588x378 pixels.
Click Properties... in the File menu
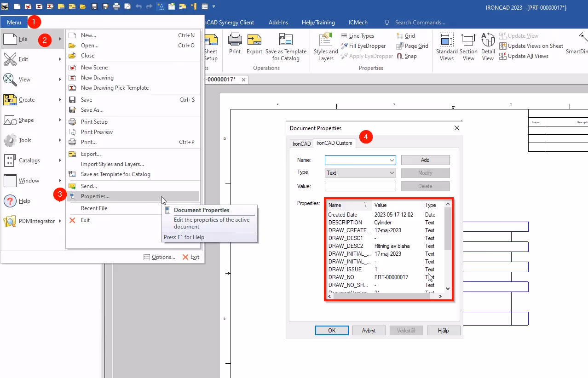coord(133,196)
